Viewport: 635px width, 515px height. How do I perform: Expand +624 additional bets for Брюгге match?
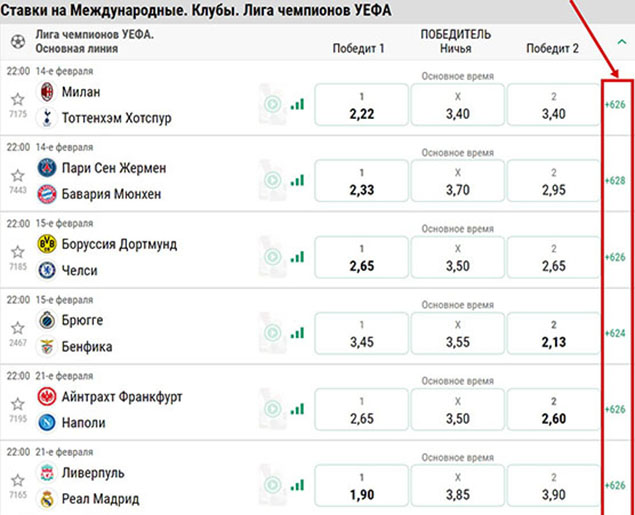coord(615,334)
